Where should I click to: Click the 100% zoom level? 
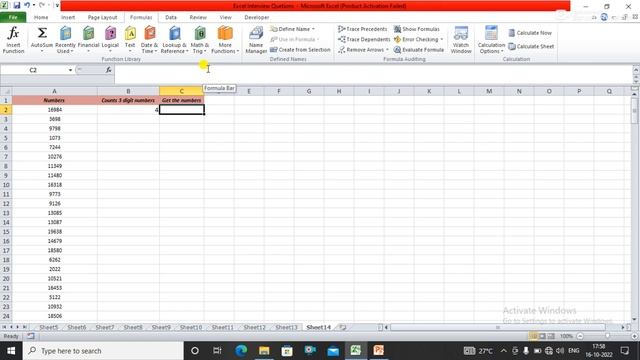[566, 336]
